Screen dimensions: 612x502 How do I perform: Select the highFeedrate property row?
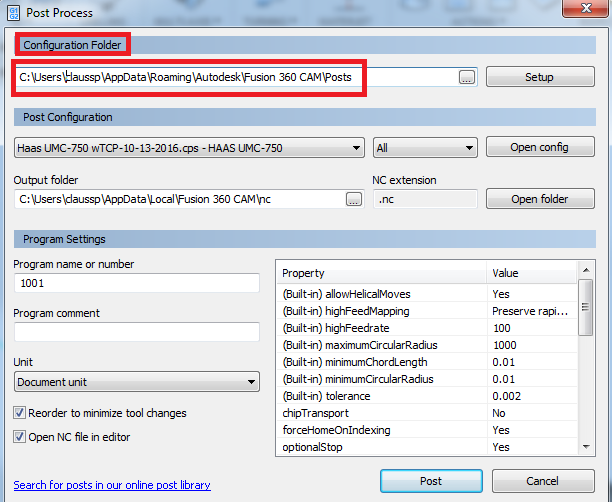[427, 328]
